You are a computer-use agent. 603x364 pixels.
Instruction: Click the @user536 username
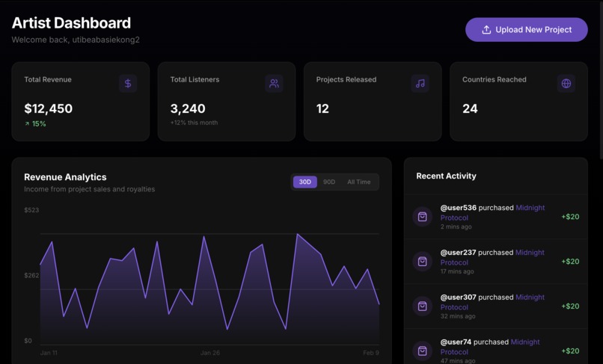click(459, 208)
